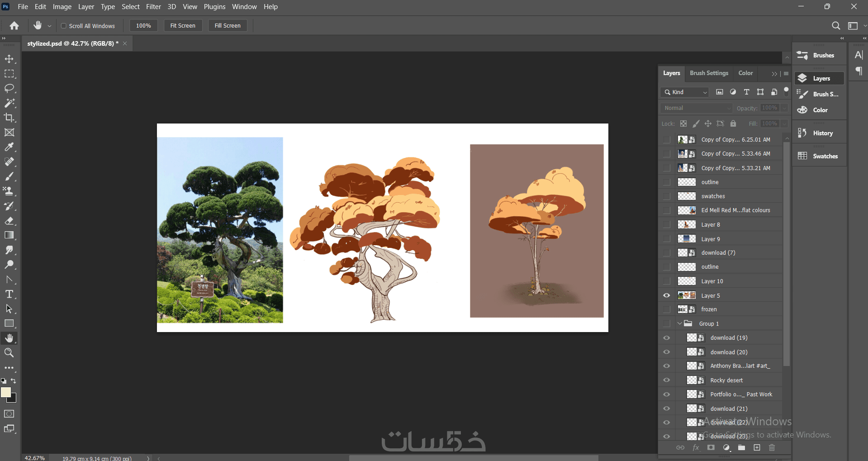Select the Lasso tool
The height and width of the screenshot is (461, 868).
(x=9, y=88)
